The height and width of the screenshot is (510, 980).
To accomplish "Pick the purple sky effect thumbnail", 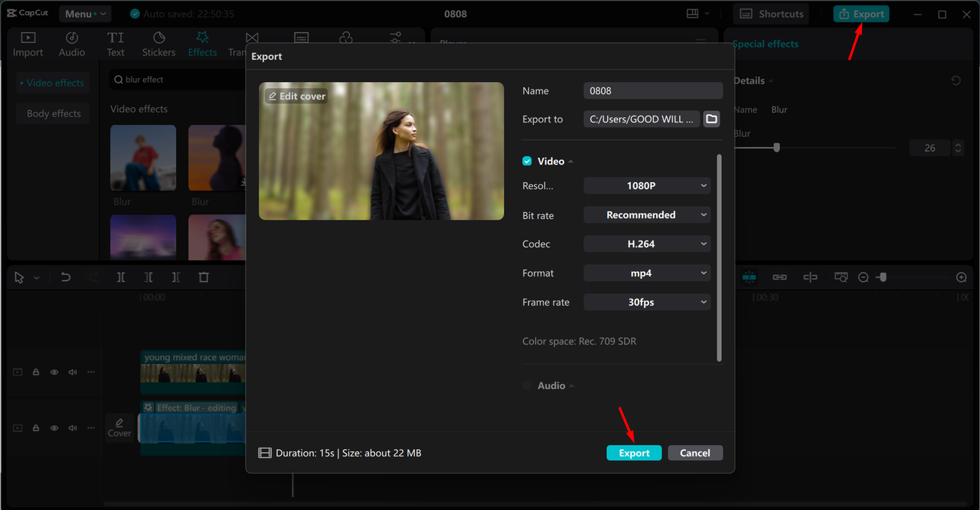I will pyautogui.click(x=143, y=237).
